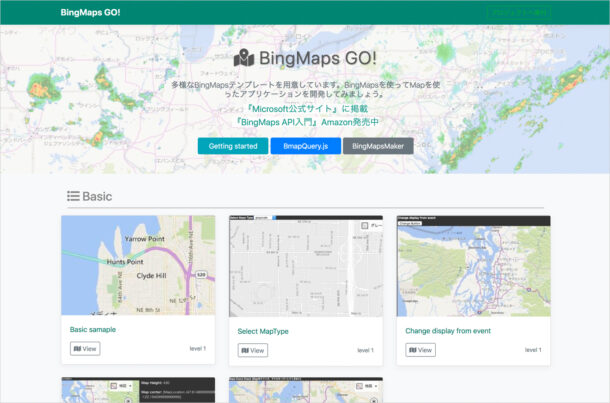Open the BingMaps API入門 Amazon link
The image size is (610, 403).
(x=307, y=122)
